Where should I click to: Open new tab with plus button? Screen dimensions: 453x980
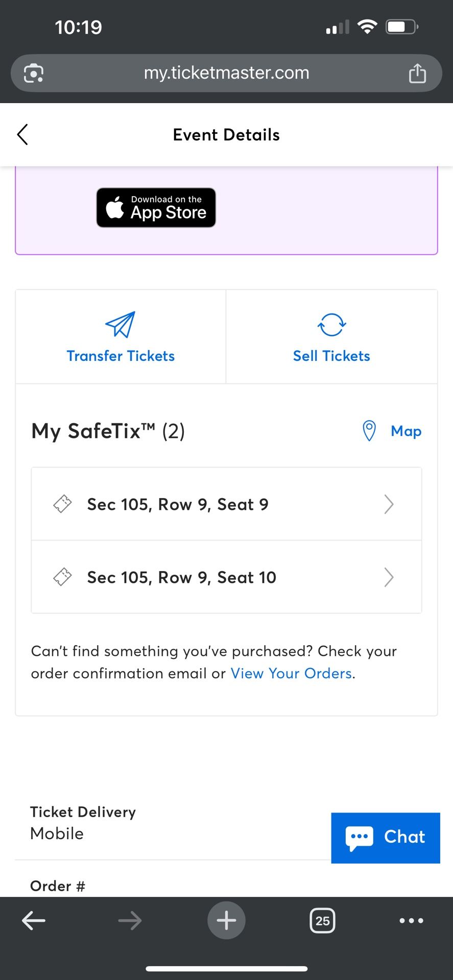226,921
